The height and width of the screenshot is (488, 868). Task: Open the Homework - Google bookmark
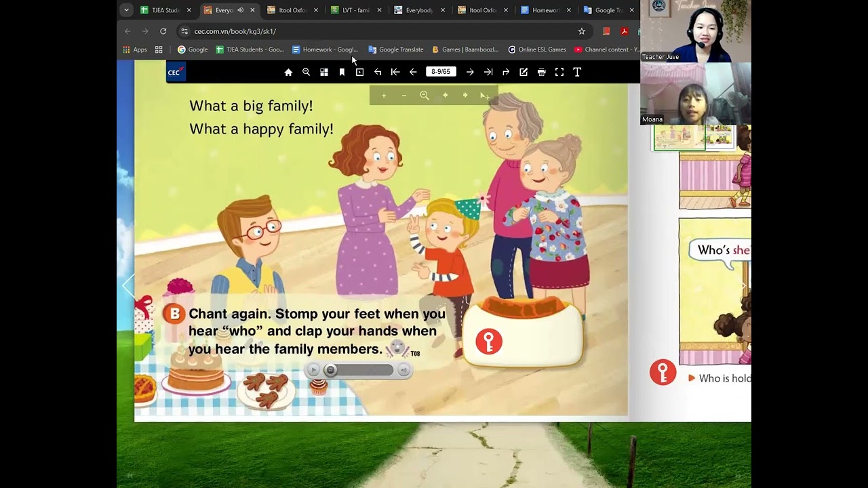click(325, 49)
